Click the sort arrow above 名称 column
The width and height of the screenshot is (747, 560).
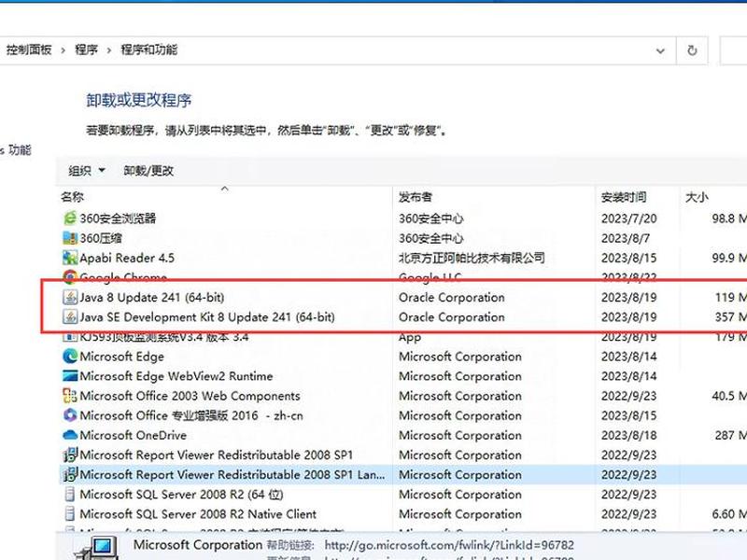[224, 189]
